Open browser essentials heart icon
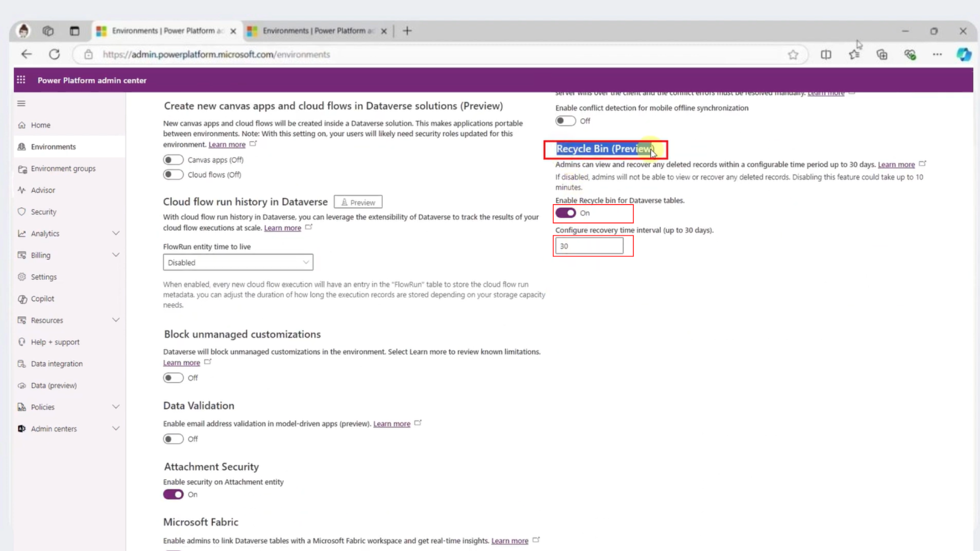Image resolution: width=980 pixels, height=551 pixels. point(910,55)
